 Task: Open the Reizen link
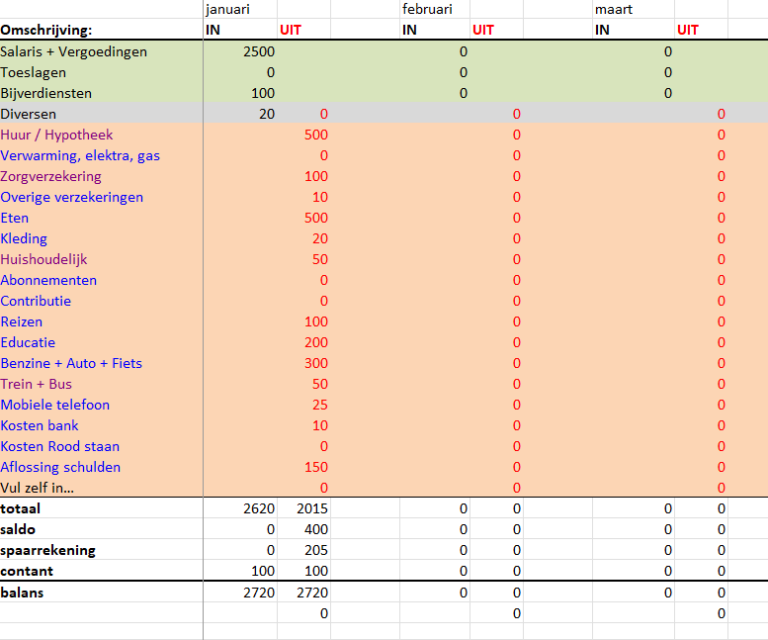21,322
